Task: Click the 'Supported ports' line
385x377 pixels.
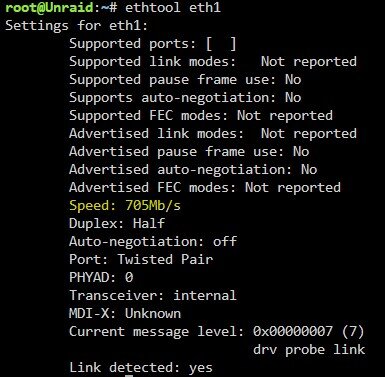Action: point(153,44)
